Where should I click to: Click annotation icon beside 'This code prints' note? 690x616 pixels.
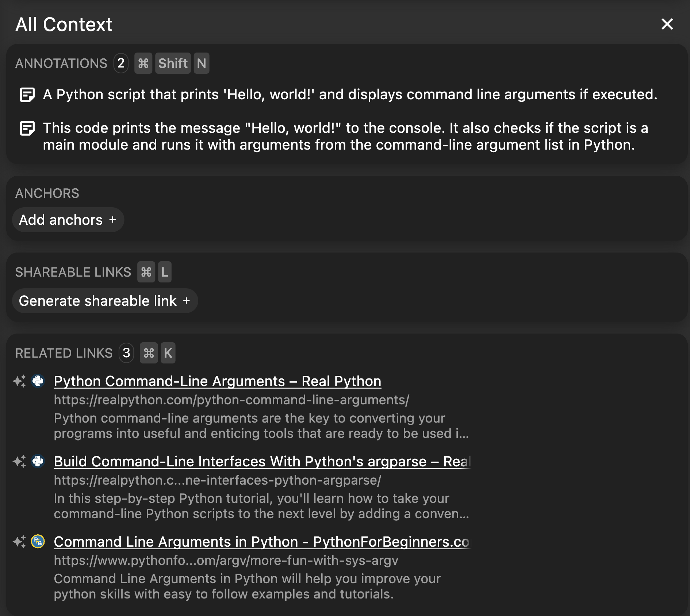click(x=27, y=128)
